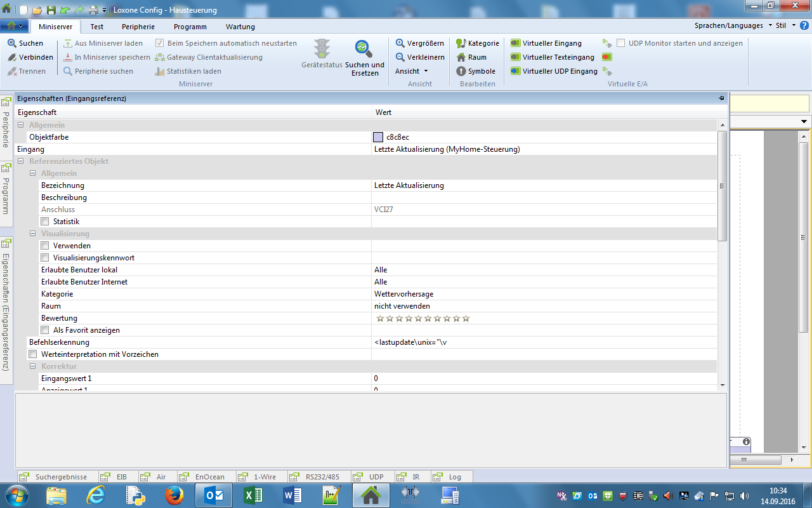This screenshot has height=508, width=812.
Task: Open the Wartung ribbon tab
Action: click(x=240, y=27)
